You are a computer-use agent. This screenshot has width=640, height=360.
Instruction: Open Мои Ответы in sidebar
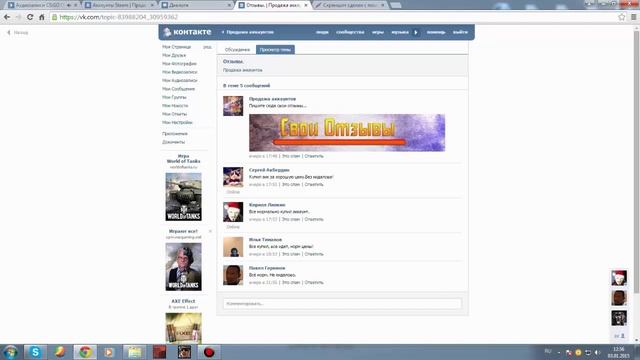click(x=174, y=114)
